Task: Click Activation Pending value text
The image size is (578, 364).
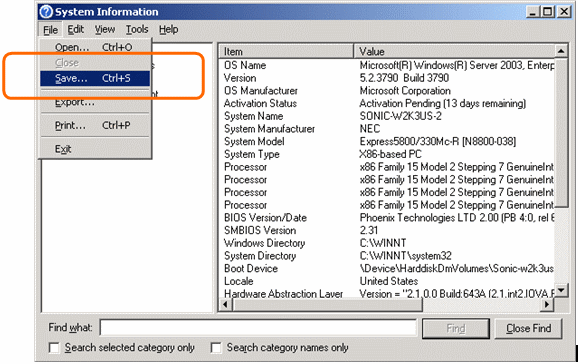Action: pos(442,103)
